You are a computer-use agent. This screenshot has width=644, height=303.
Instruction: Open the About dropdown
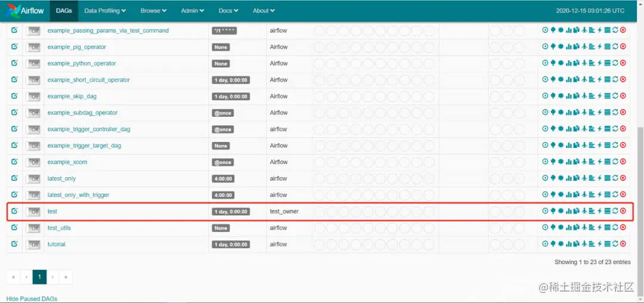pos(264,11)
